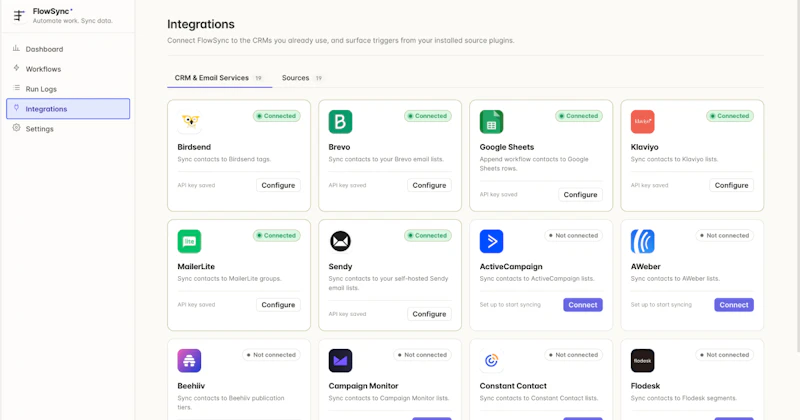Click the Workflows bolt icon in sidebar
The width and height of the screenshot is (800, 420).
pos(16,68)
